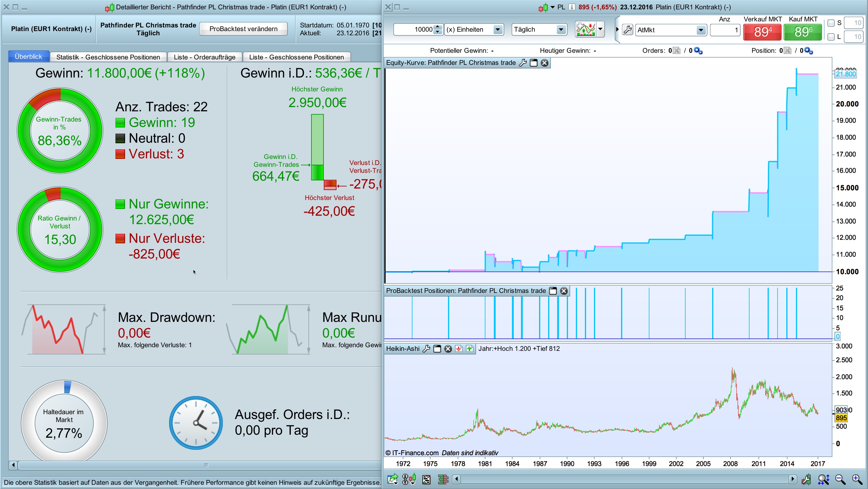Enable the S stop checkbox
Screen dimensions: 868x489
831,23
